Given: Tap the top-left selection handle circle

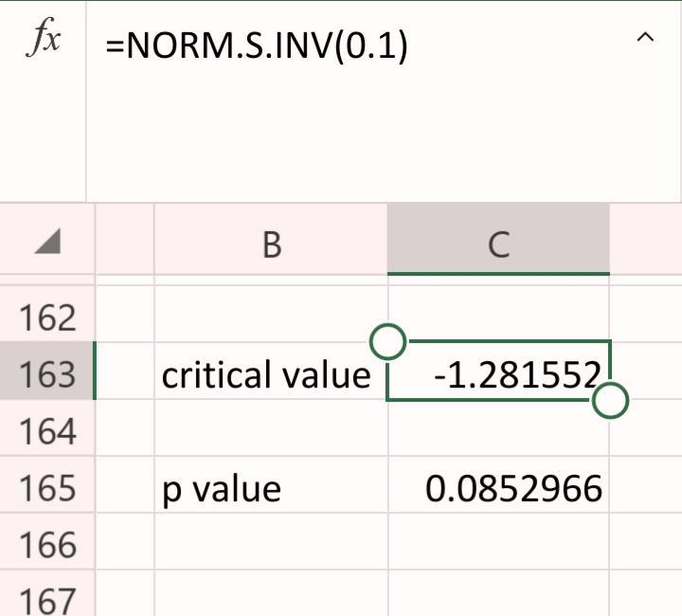Looking at the screenshot, I should click(387, 341).
